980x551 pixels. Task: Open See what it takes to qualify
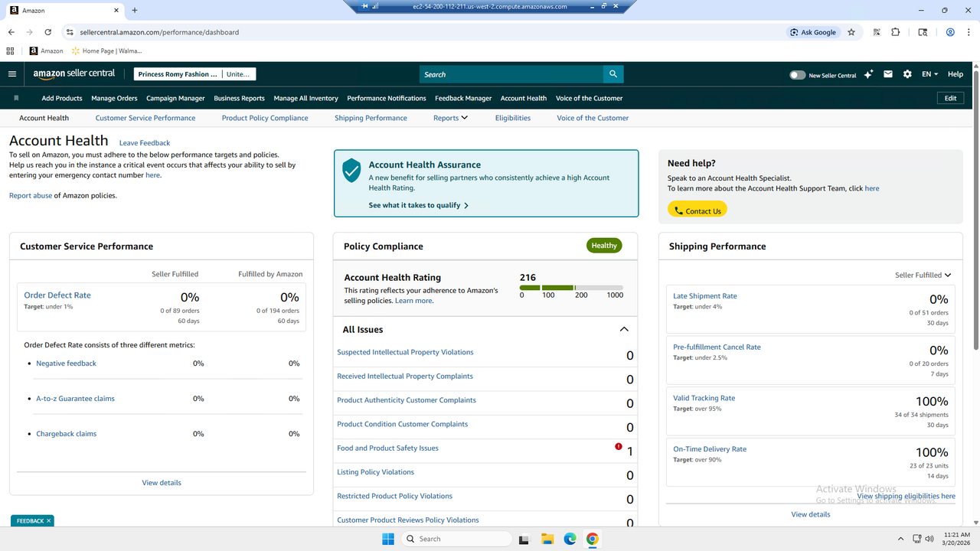419,205
